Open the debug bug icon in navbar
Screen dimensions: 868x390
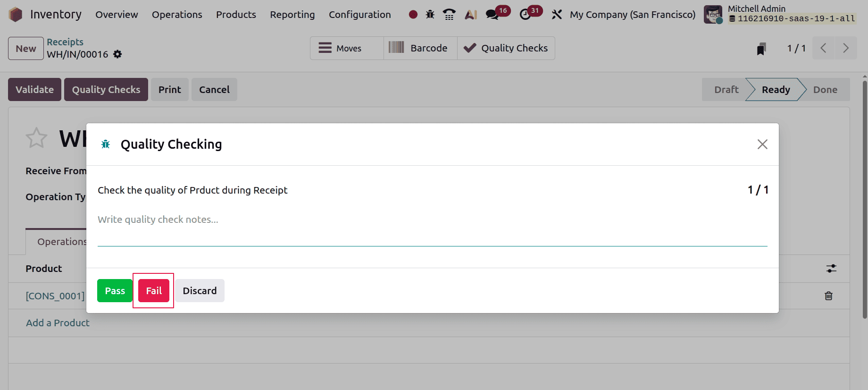click(430, 15)
